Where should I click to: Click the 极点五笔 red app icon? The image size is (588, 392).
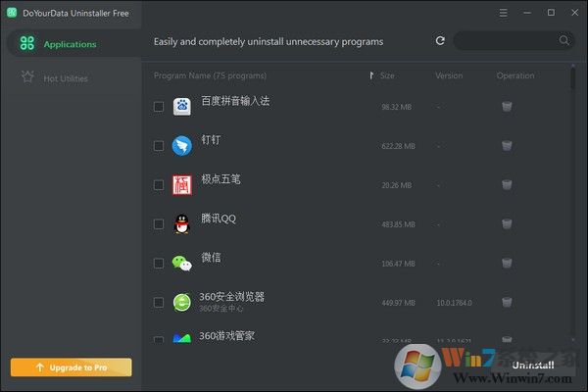182,185
